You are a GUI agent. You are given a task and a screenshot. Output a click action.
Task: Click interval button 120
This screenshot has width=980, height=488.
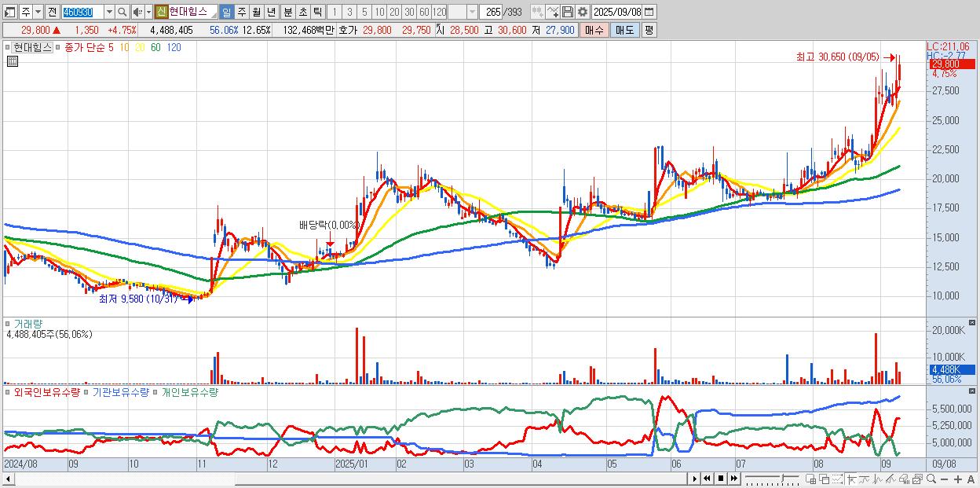pos(440,12)
